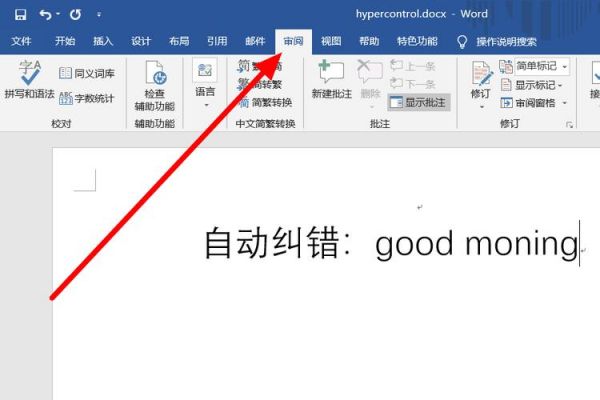Click the 语言 translate icon
The image size is (600, 400).
[205, 70]
